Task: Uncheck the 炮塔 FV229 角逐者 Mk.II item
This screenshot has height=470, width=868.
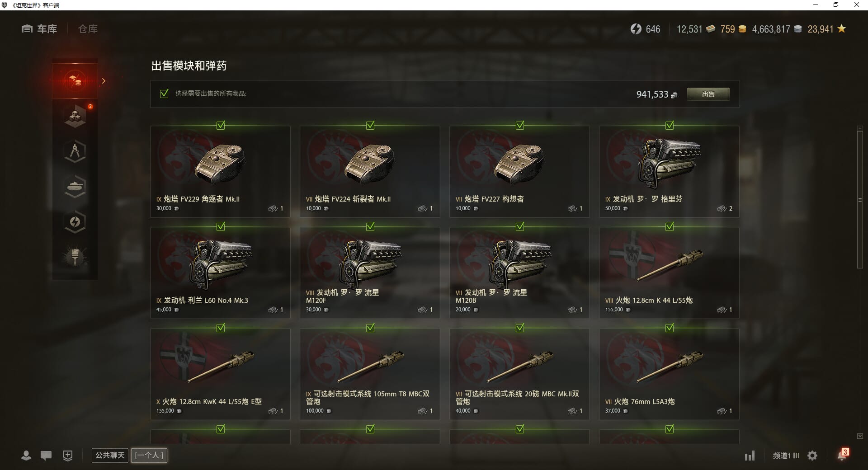Action: [221, 125]
